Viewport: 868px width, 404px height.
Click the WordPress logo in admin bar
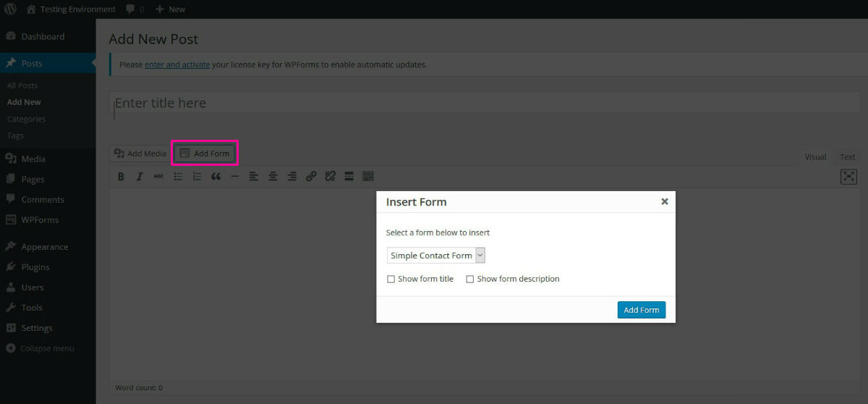pos(10,9)
